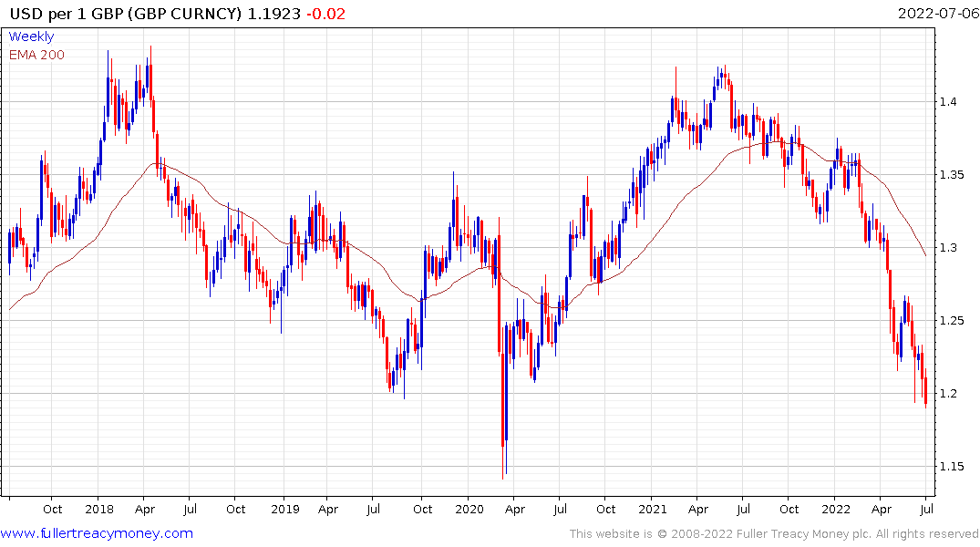Click the 2022 year label on time axis

(836, 509)
